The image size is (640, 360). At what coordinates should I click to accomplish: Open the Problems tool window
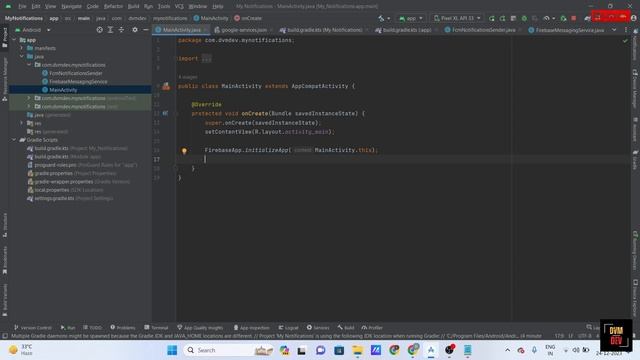pyautogui.click(x=123, y=327)
